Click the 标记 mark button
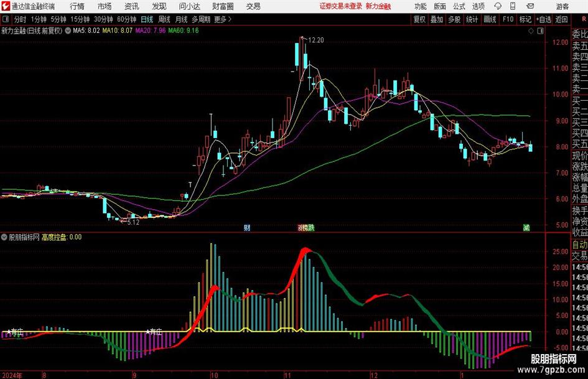The width and height of the screenshot is (588, 379). pyautogui.click(x=525, y=19)
